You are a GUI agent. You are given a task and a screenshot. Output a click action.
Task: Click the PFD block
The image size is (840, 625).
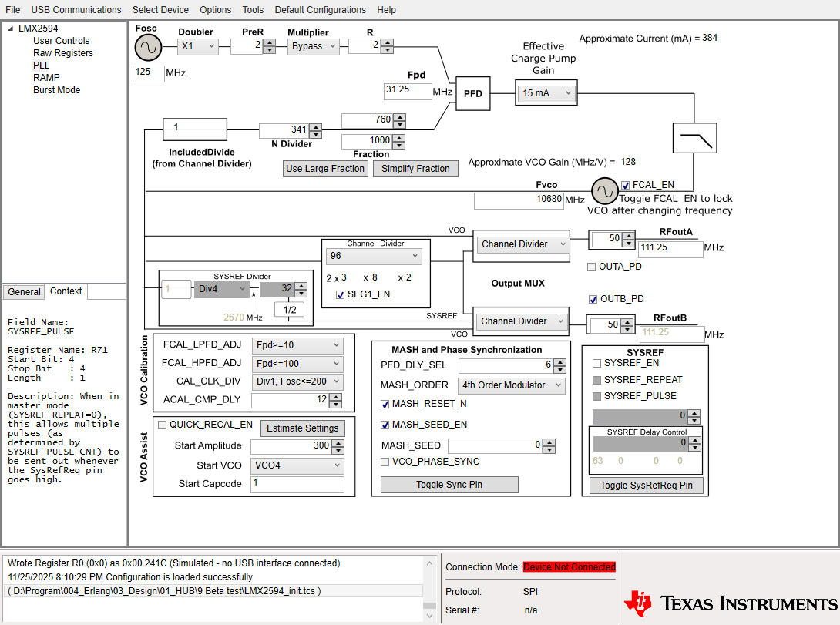[473, 94]
